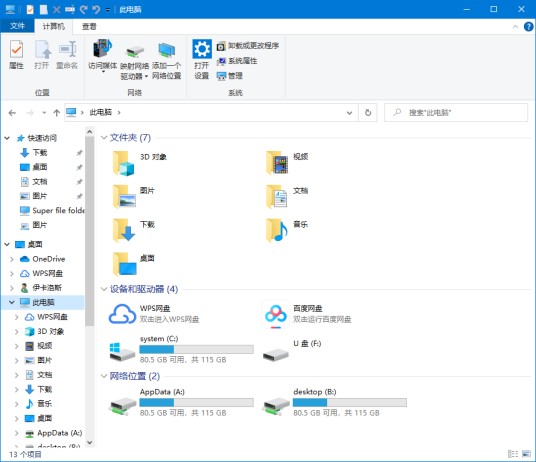536x462 pixels.
Task: Open settings via the 打开设置 gear icon
Action: point(202,59)
